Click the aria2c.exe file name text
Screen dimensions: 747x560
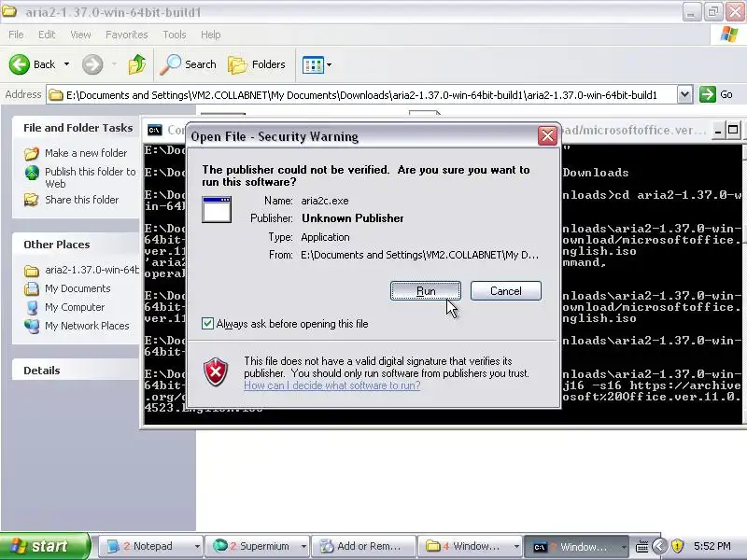coord(325,201)
